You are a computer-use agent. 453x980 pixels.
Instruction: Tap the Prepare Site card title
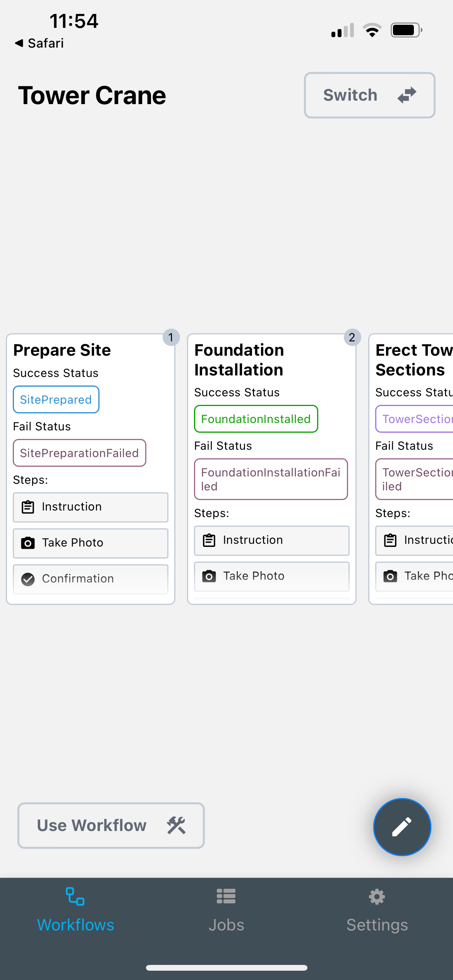(x=62, y=350)
